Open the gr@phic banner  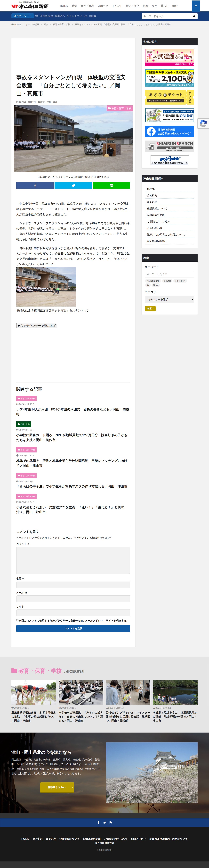point(169,160)
